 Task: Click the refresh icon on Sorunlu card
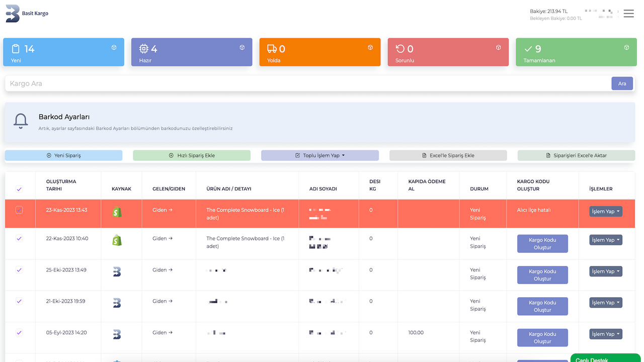400,49
